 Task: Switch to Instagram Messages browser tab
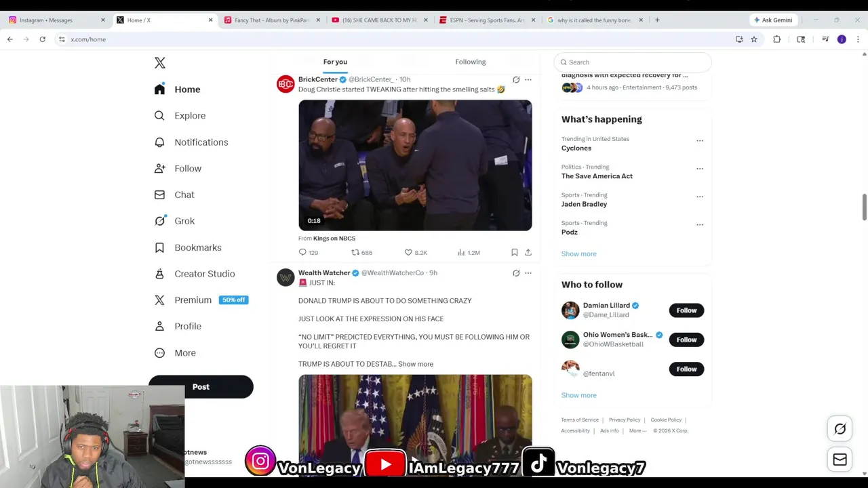tap(57, 20)
